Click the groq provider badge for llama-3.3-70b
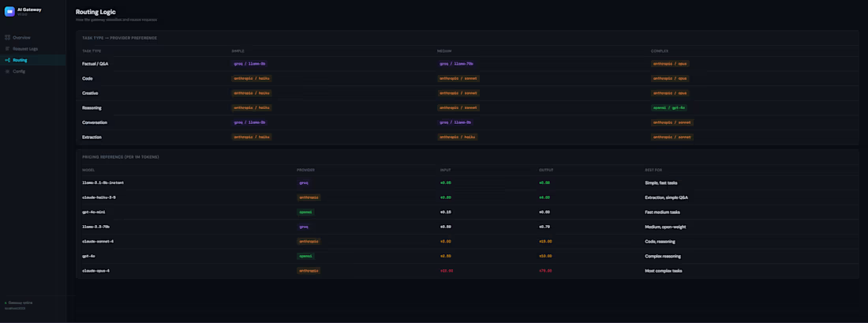Viewport: 868px width, 323px height. tap(304, 227)
